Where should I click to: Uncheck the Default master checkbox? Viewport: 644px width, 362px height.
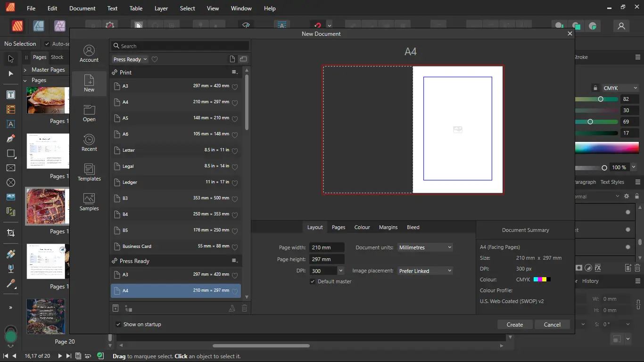(x=313, y=281)
